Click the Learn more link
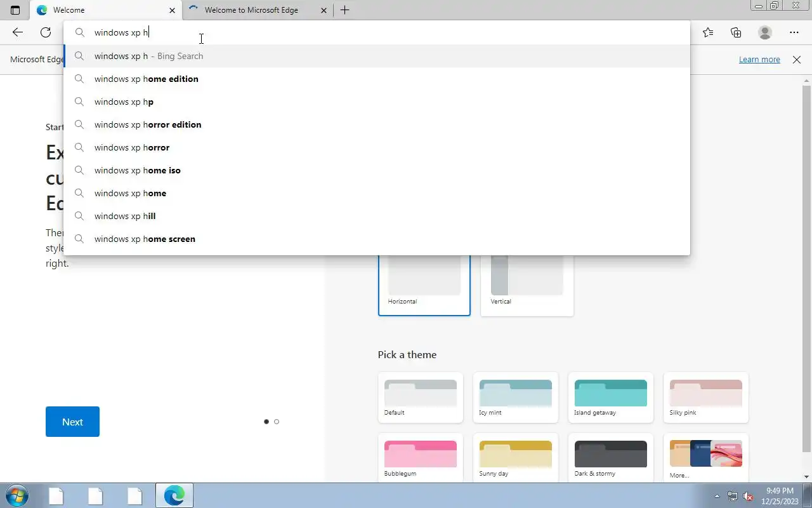Viewport: 812px width, 508px height. pyautogui.click(x=759, y=59)
